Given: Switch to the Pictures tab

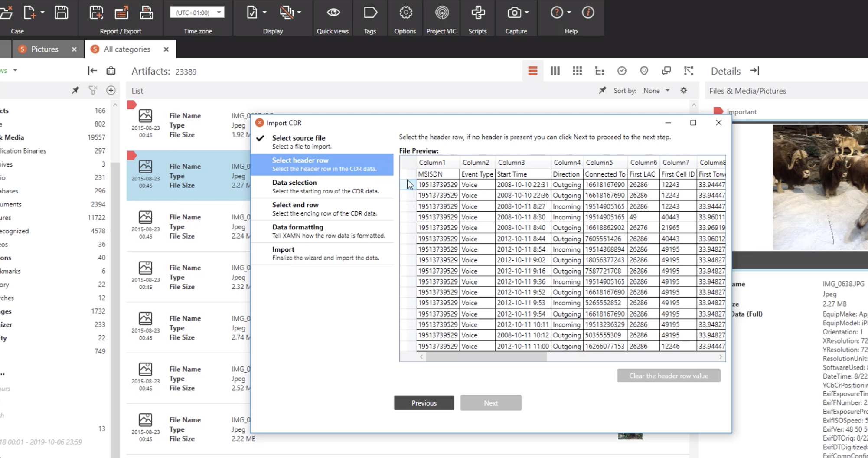Looking at the screenshot, I should (x=45, y=49).
